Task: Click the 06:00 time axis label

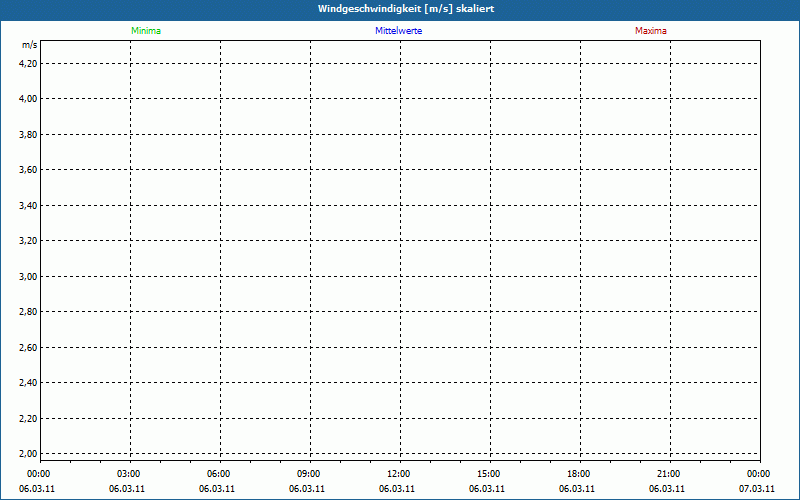Action: pos(218,474)
